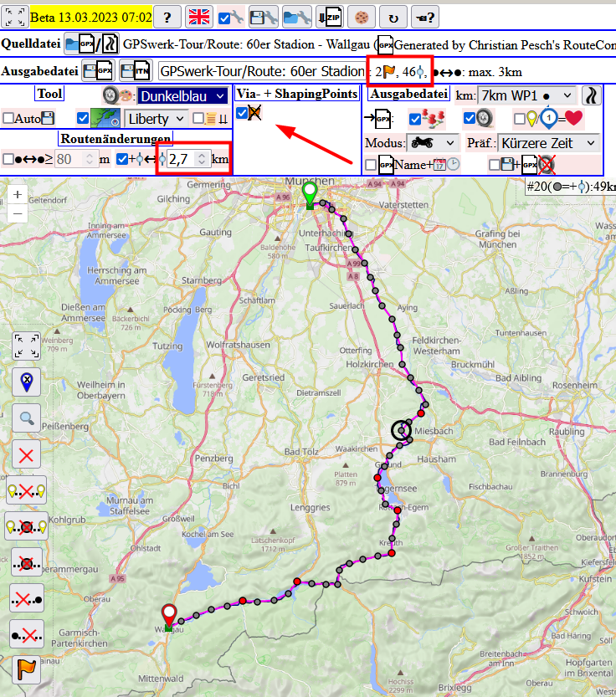Click the ZIP download button
Viewport: 616px width, 697px height.
click(x=330, y=17)
